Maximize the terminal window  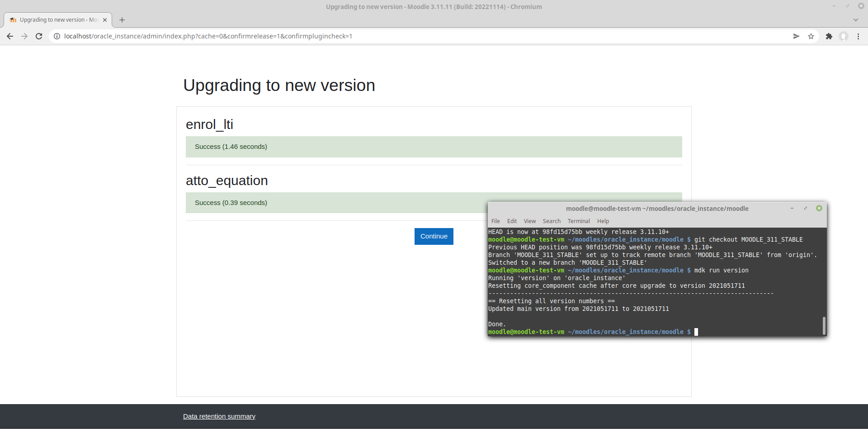coord(806,208)
